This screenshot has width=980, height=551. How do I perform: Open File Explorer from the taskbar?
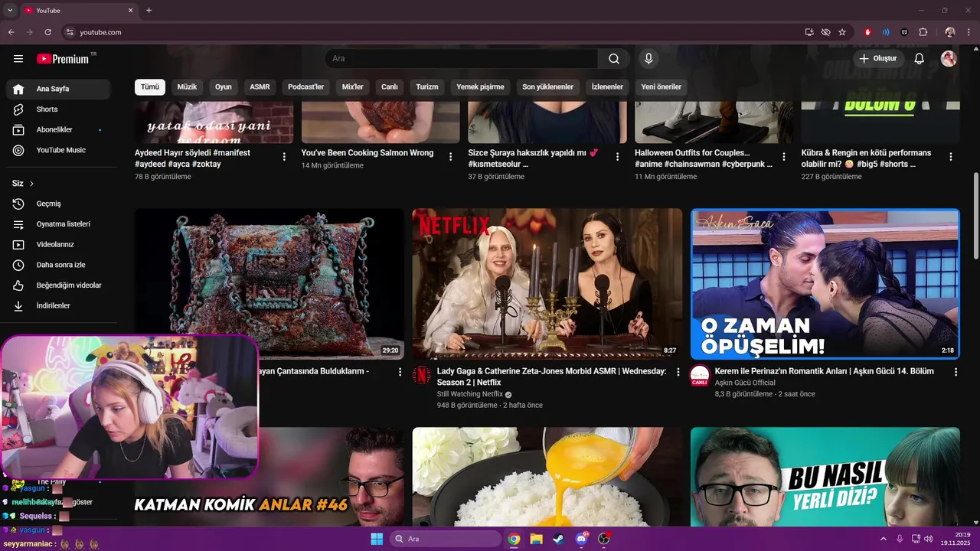(536, 539)
